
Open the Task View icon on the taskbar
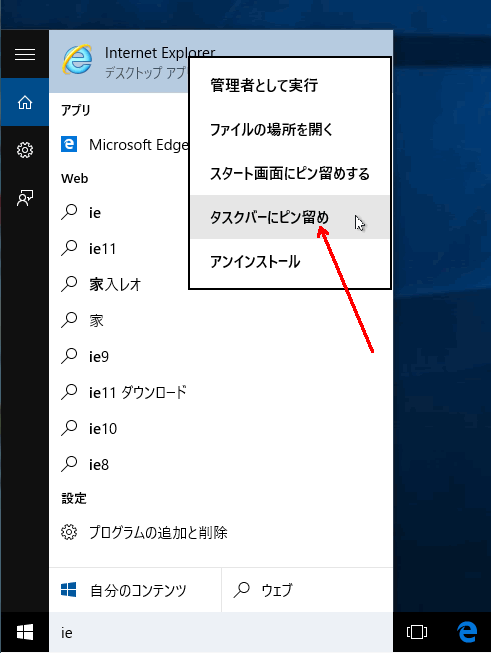[417, 632]
